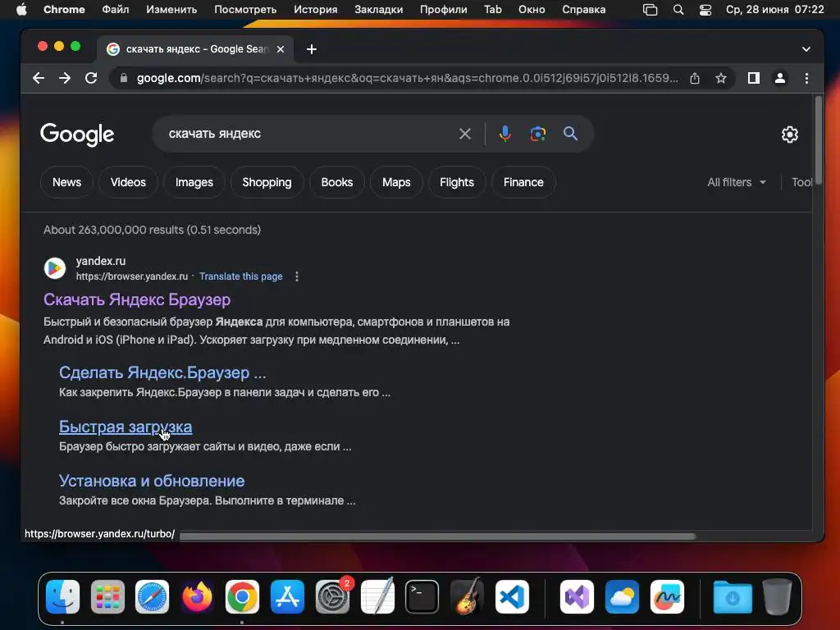Open Flights search filter
The image size is (840, 630).
click(457, 183)
